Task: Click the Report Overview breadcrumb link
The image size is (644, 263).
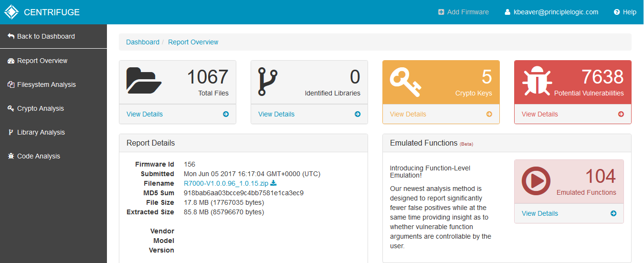Action: point(193,42)
